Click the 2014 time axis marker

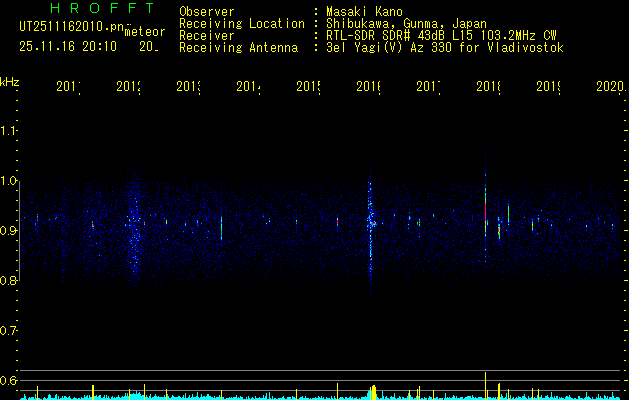point(248,86)
